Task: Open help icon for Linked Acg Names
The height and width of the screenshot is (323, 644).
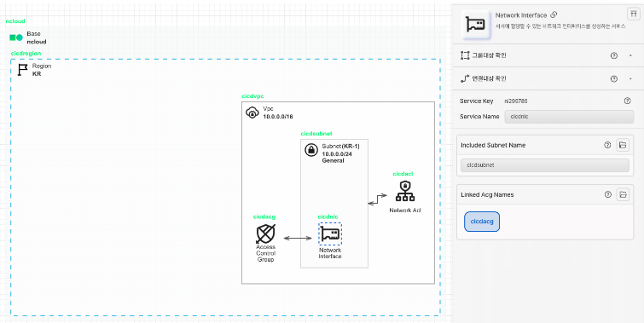Action: coord(608,194)
